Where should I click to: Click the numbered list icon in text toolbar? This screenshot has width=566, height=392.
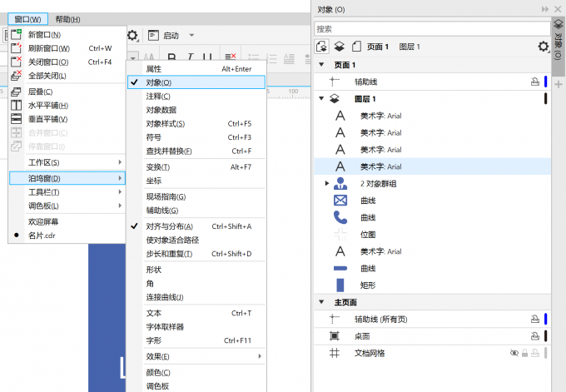pyautogui.click(x=271, y=58)
